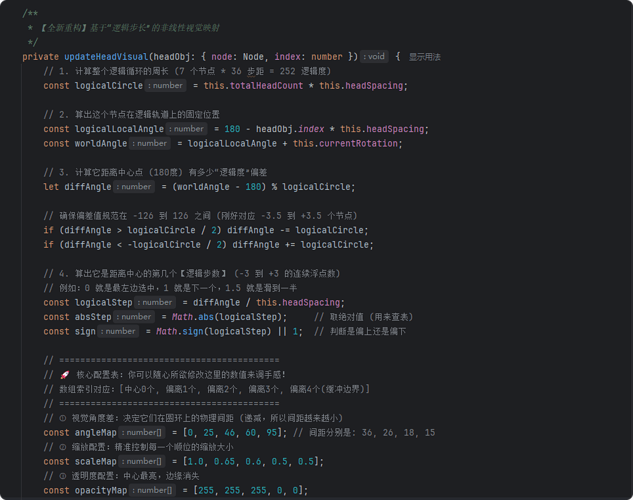Click comment '确保偏差值规范在 -126 到 126 之间'
633x500 pixels.
[200, 216]
